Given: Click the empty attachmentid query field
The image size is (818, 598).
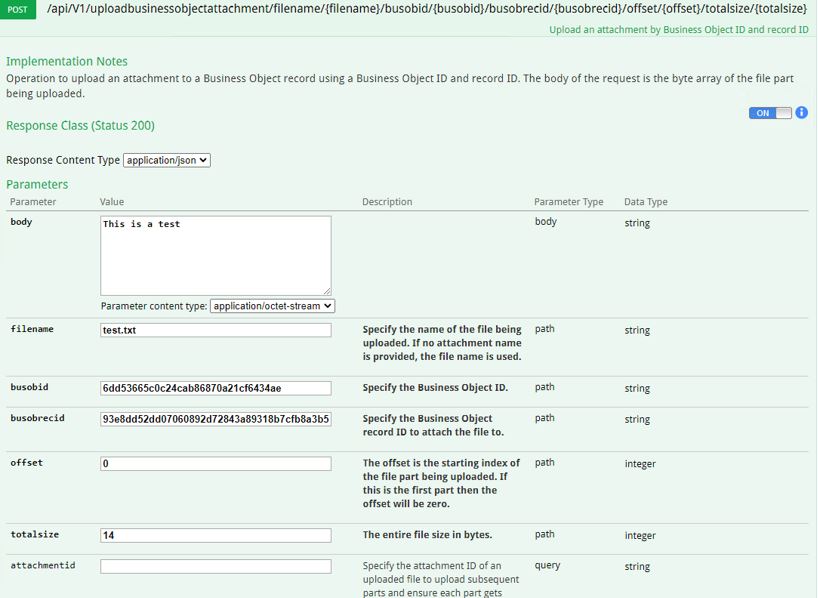Looking at the screenshot, I should [x=215, y=566].
